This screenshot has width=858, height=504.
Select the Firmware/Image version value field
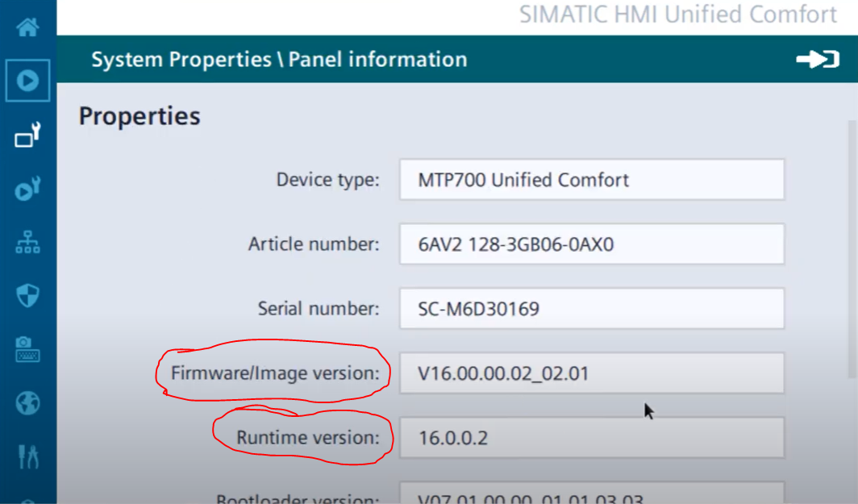(x=591, y=373)
